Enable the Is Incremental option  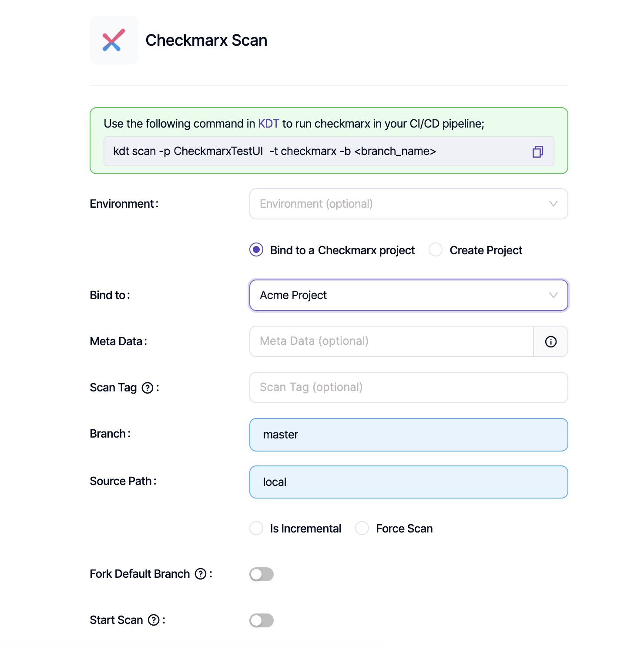[256, 528]
